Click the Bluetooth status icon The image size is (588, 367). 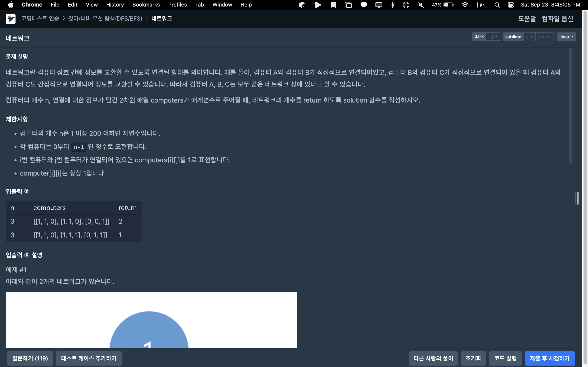click(393, 5)
